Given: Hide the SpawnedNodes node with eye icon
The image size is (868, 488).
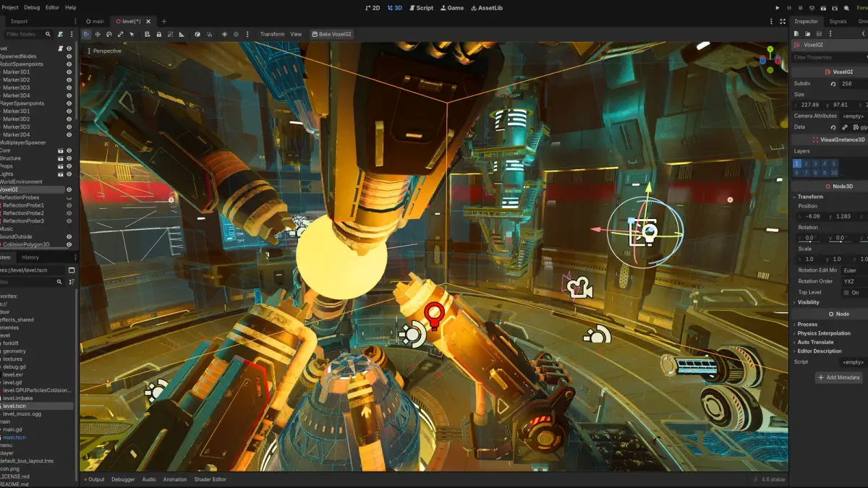Looking at the screenshot, I should (x=69, y=56).
